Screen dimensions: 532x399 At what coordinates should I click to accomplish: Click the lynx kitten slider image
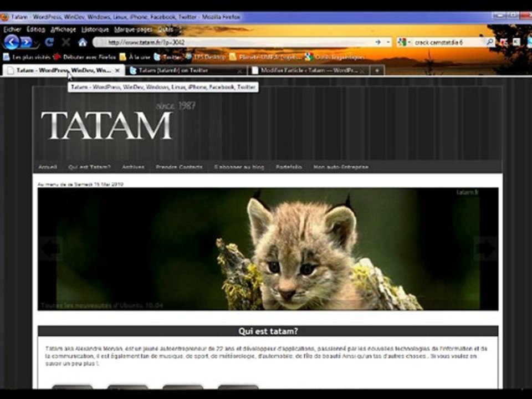pos(268,249)
